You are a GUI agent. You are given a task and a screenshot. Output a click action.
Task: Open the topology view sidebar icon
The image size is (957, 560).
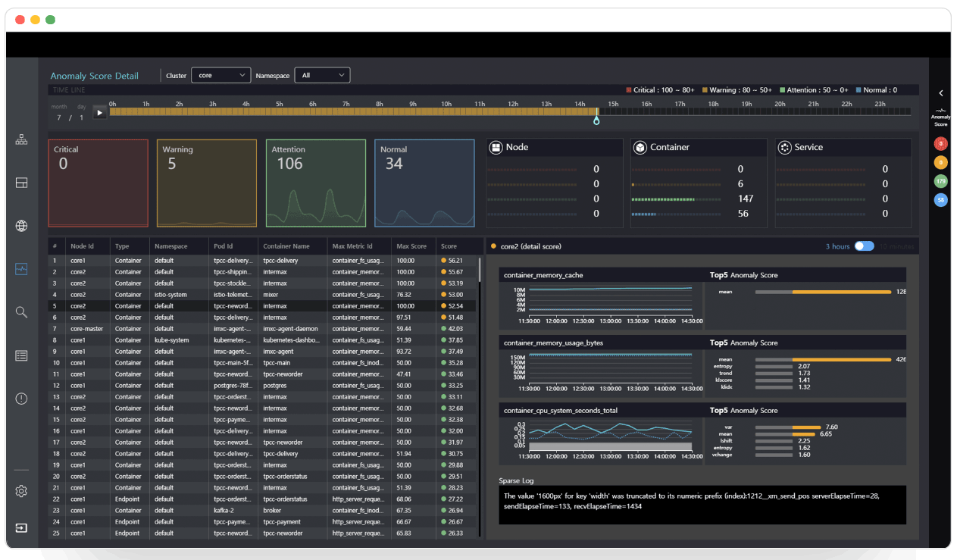coord(21,139)
